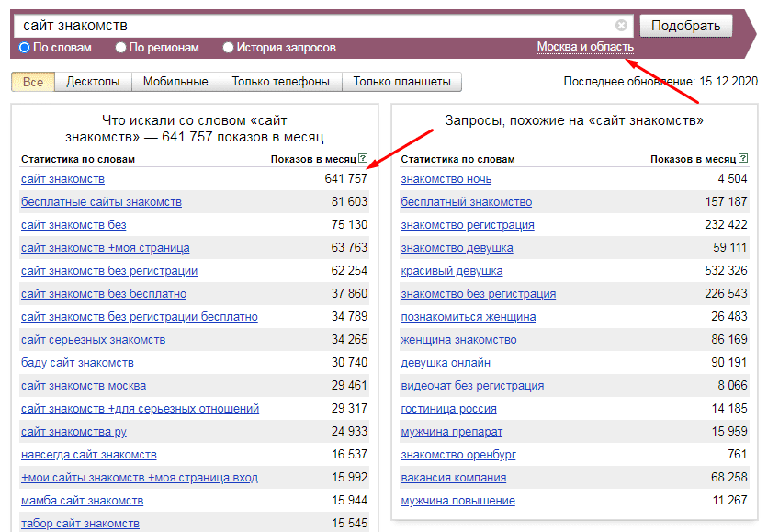This screenshot has height=532, width=779.
Task: Switch to the 'Мобильные' tab
Action: pyautogui.click(x=175, y=82)
